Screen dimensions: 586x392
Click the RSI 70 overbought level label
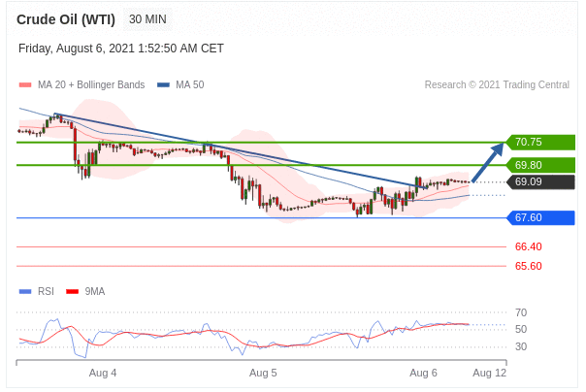pyautogui.click(x=521, y=312)
